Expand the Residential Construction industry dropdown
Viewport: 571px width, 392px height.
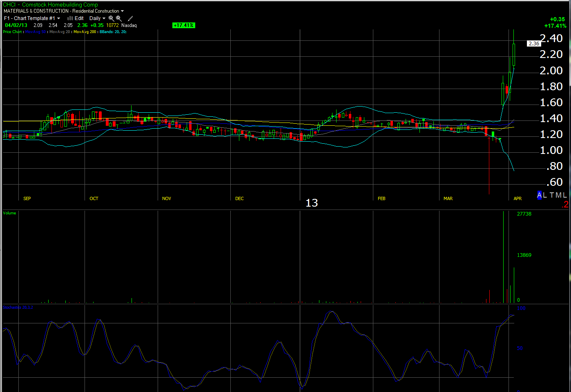[x=122, y=11]
